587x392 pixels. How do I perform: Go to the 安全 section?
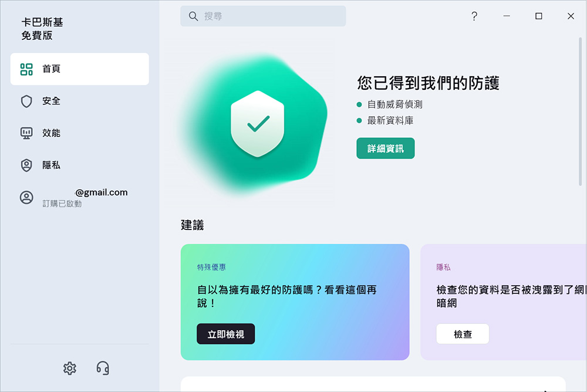(x=80, y=101)
